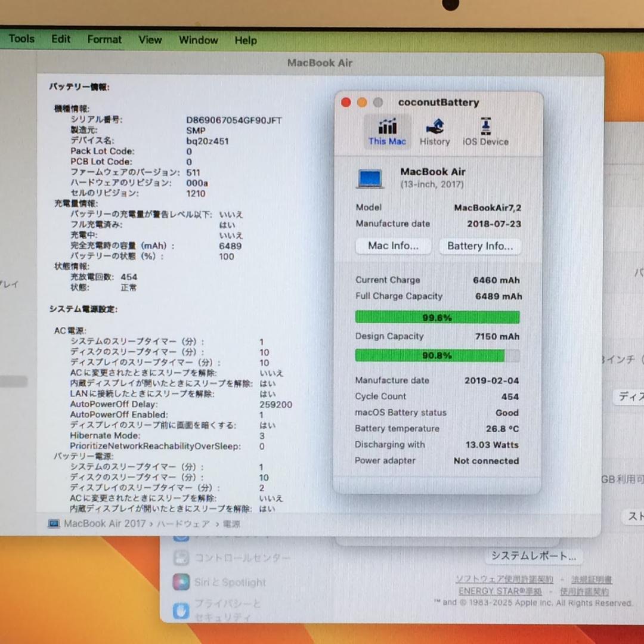Close the coconutBattery window with red button
The width and height of the screenshot is (644, 644).
[x=346, y=103]
